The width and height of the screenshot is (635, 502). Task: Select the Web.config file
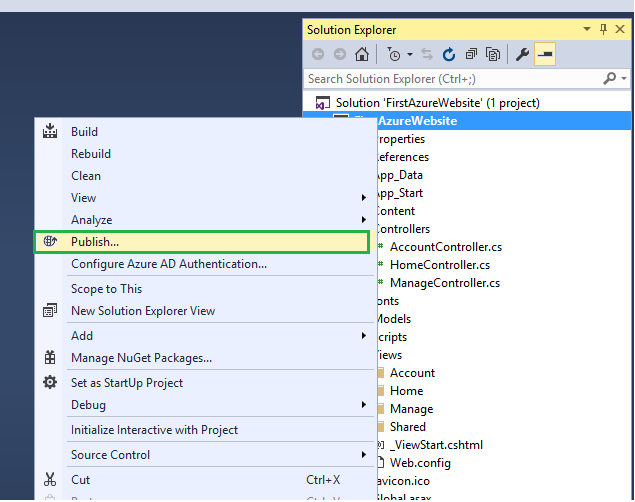(420, 463)
